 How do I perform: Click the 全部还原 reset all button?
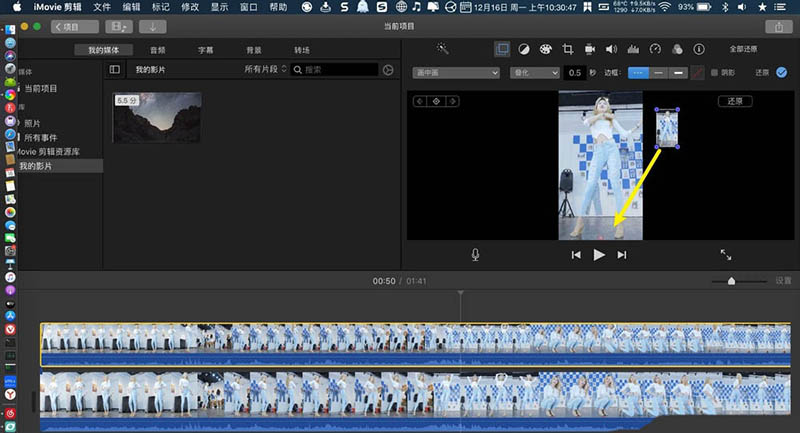(745, 49)
